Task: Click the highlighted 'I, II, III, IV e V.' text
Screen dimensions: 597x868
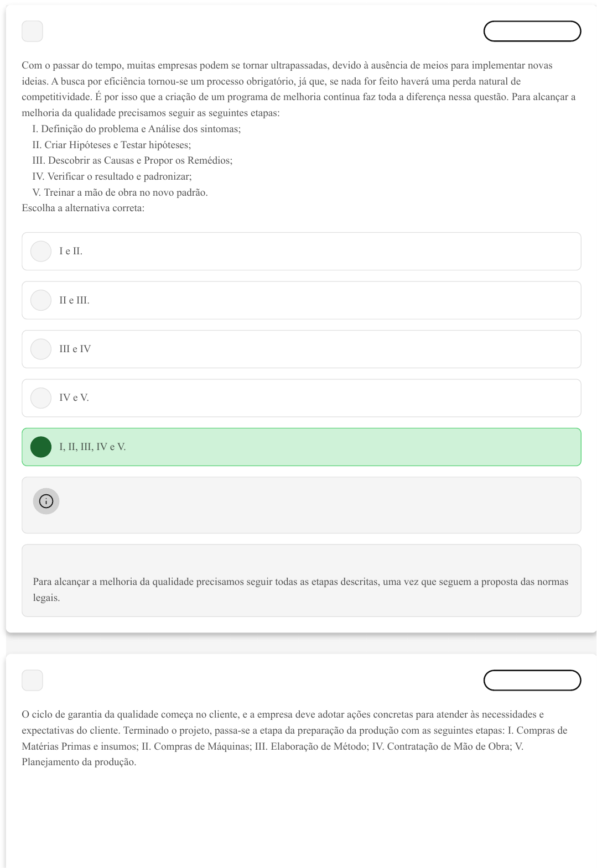Action: (x=92, y=447)
